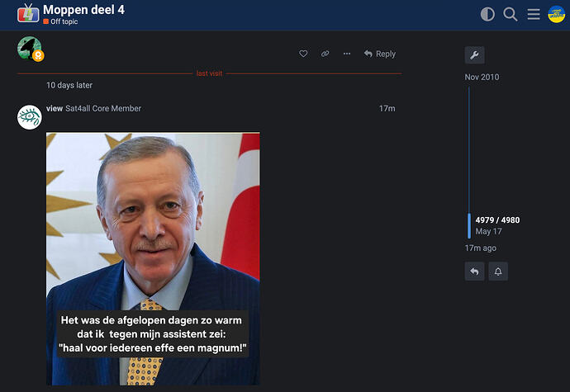Toggle the dark/light theme icon
The height and width of the screenshot is (392, 570).
coord(487,15)
